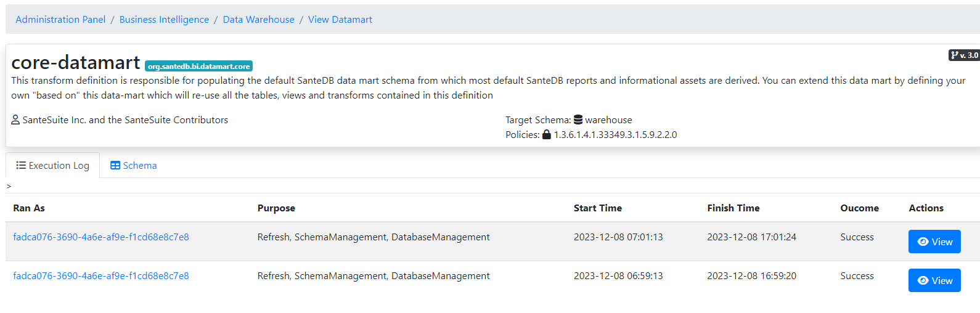
Task: Go to Administration Panel breadcrumb
Action: (60, 20)
